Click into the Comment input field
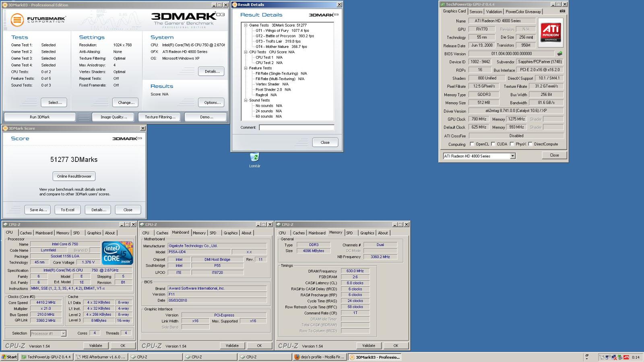This screenshot has width=644, height=362. (x=297, y=128)
